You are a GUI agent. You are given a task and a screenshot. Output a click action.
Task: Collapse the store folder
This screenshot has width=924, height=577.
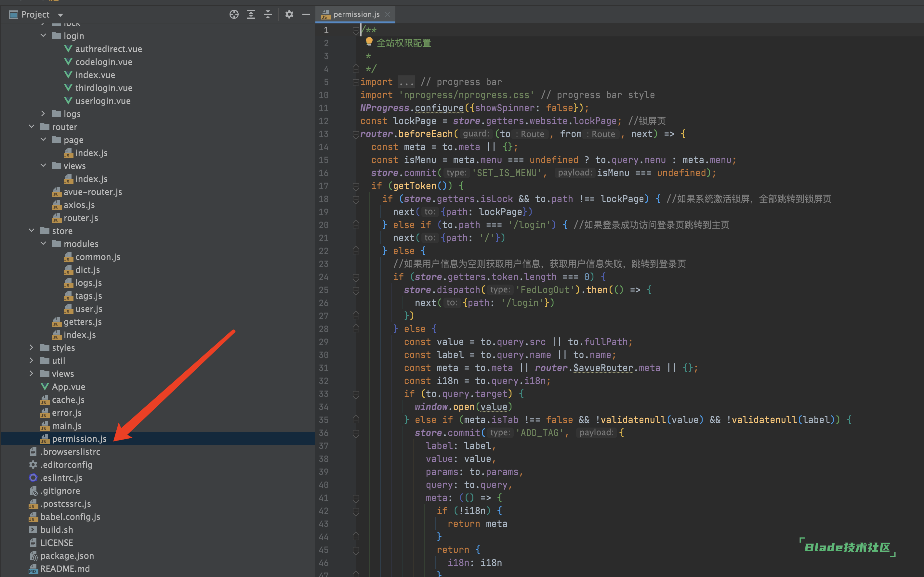[x=32, y=230]
